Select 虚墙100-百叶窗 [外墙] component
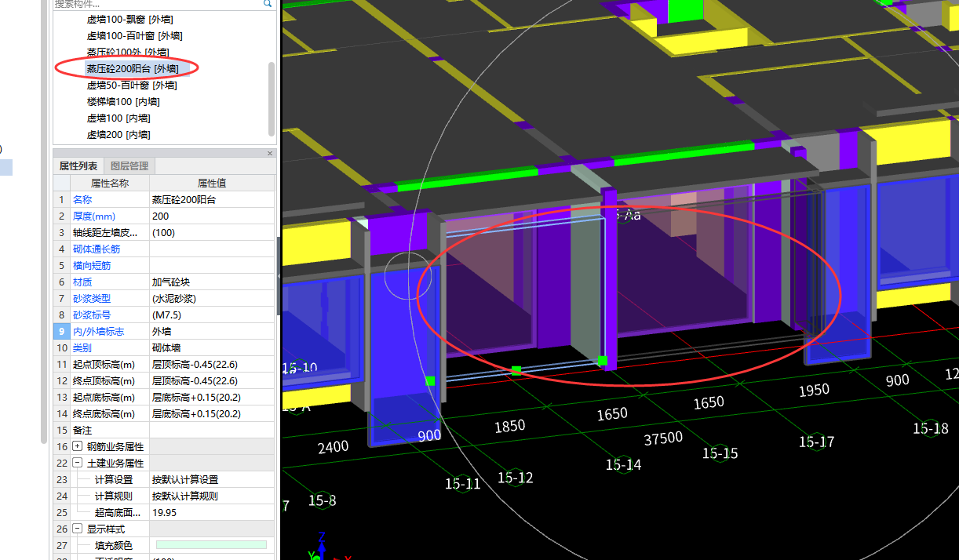Viewport: 959px width, 560px height. click(134, 35)
